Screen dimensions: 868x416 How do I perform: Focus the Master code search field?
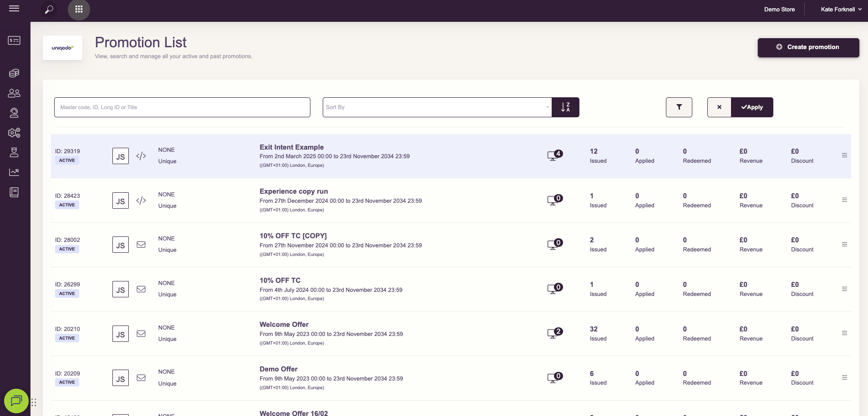pyautogui.click(x=182, y=107)
